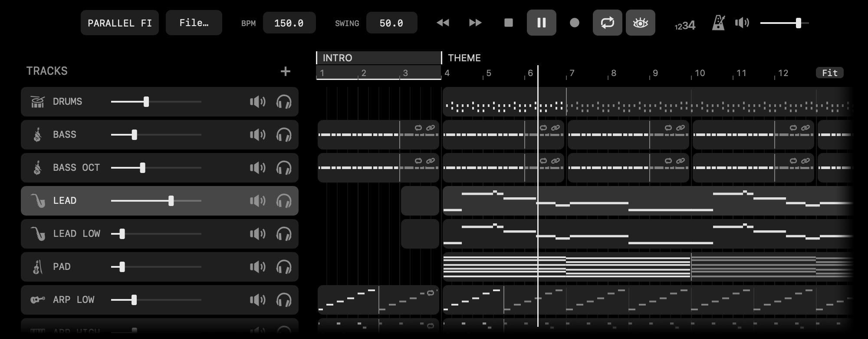Select the INTRO section marker
868x339 pixels.
tap(378, 58)
